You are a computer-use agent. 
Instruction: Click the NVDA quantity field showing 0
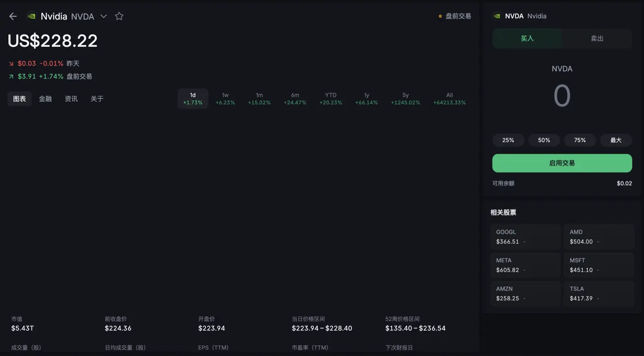[x=562, y=96]
